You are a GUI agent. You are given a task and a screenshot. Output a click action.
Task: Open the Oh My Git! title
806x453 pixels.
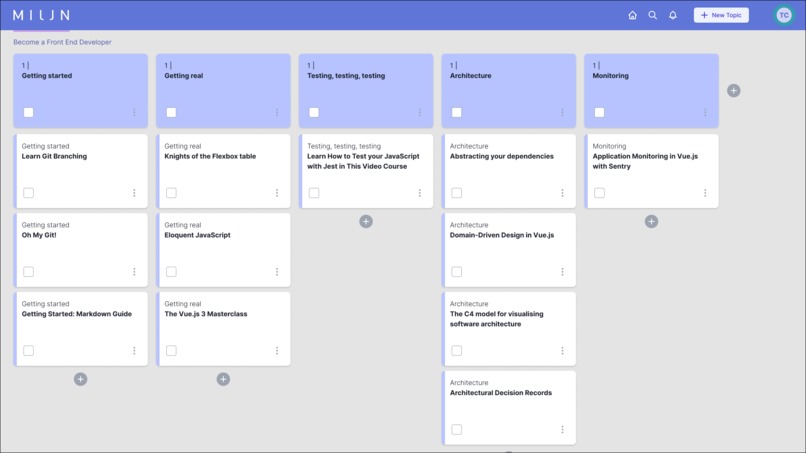tap(39, 235)
